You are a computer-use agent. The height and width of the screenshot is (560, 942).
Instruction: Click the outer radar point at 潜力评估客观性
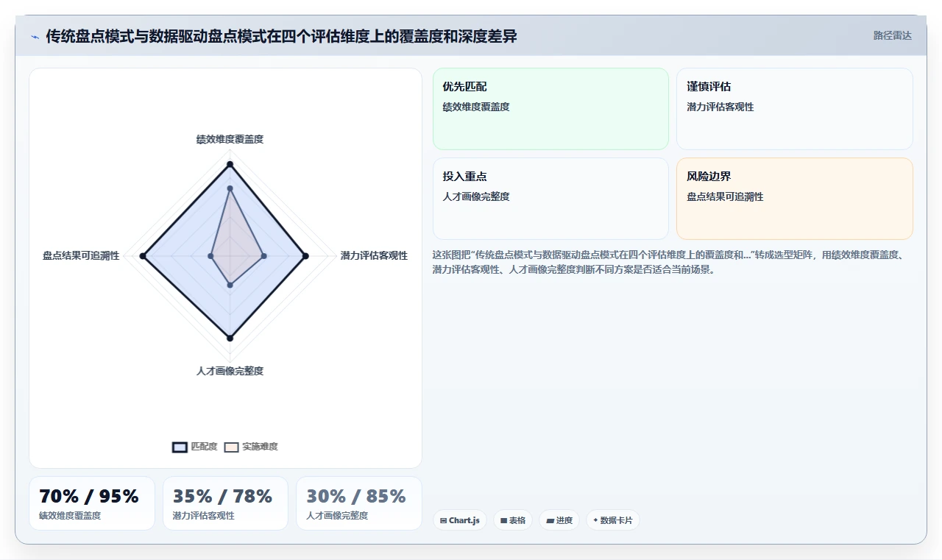point(305,256)
